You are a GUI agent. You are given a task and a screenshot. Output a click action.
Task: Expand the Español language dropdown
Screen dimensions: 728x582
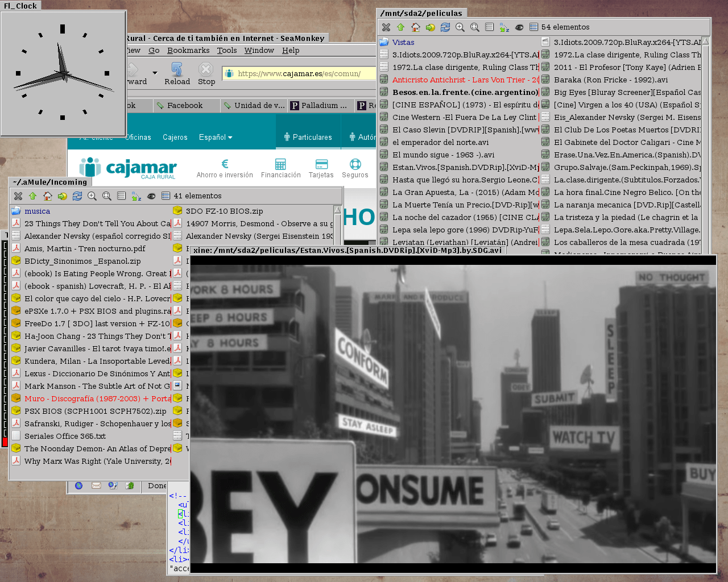click(x=216, y=138)
